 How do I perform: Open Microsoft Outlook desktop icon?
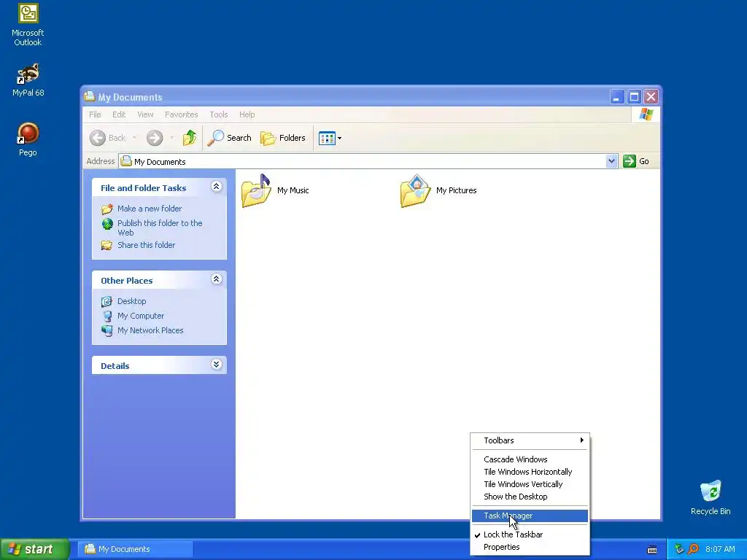[28, 25]
